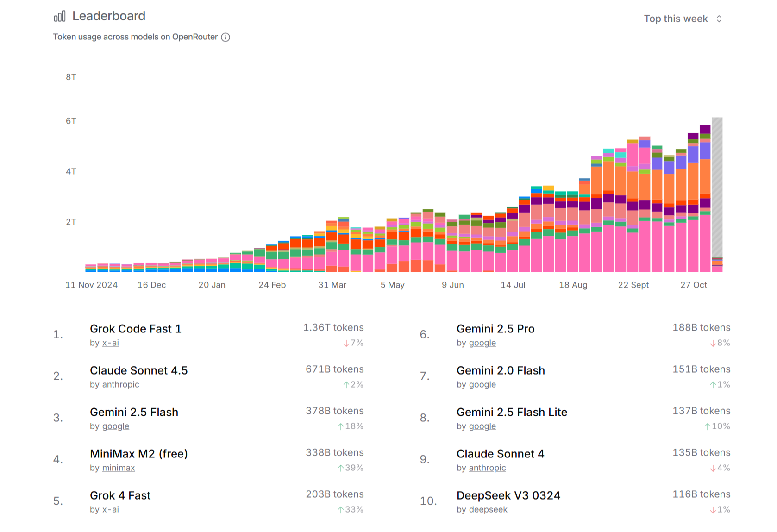Open the minimax provider link
This screenshot has height=532, width=777.
[x=119, y=468]
